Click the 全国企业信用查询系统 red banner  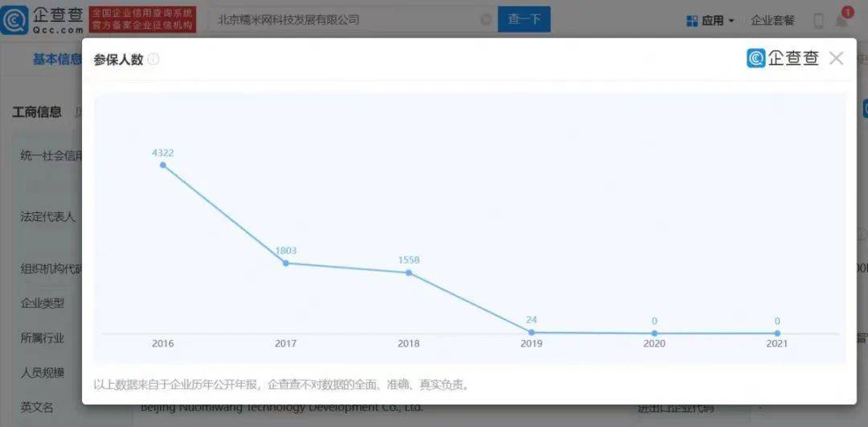click(x=142, y=20)
